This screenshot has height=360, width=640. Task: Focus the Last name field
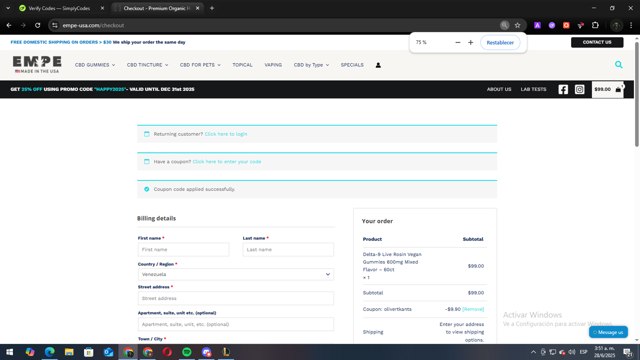pos(288,249)
